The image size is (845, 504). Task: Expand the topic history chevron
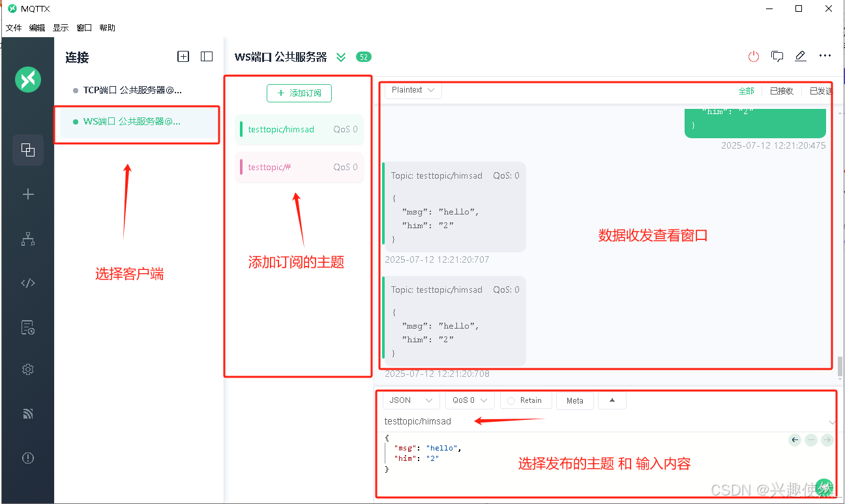832,422
